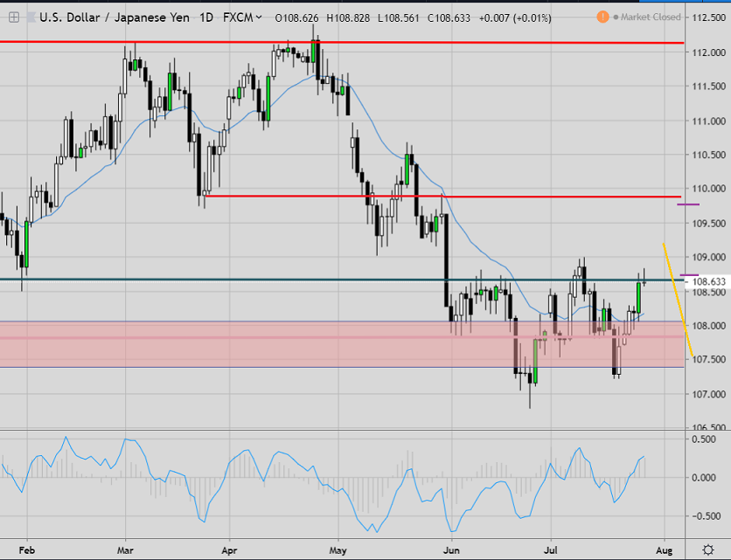Click the flag icon left of U.S. Dollar
The height and width of the screenshot is (560, 731).
31,17
